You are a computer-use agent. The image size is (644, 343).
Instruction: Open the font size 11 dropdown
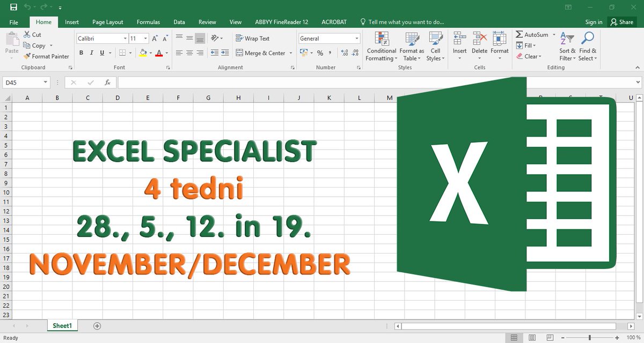pyautogui.click(x=145, y=39)
